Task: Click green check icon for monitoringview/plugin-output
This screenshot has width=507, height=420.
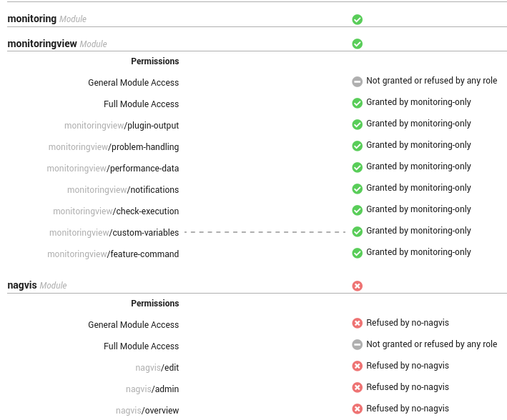Action: tap(357, 124)
